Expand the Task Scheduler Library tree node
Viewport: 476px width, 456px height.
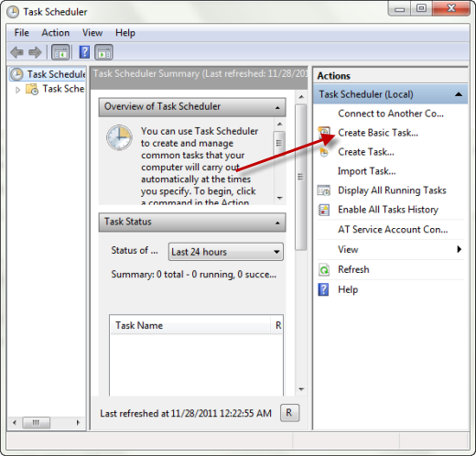(x=17, y=90)
